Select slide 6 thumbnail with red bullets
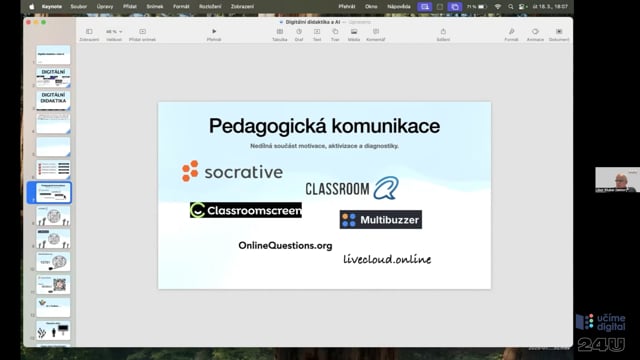Image resolution: width=640 pixels, height=360 pixels. pyautogui.click(x=53, y=169)
